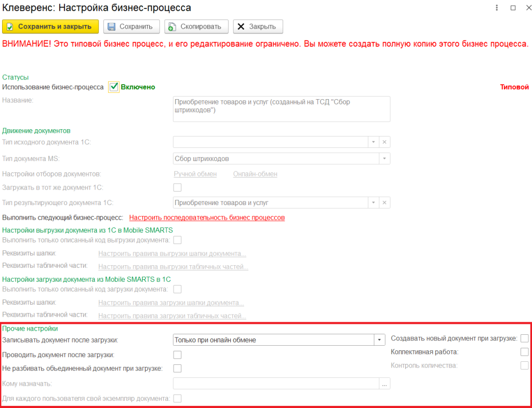
Task: Toggle 'Загружать в тот же документ 1С' checkbox
Action: coord(177,187)
